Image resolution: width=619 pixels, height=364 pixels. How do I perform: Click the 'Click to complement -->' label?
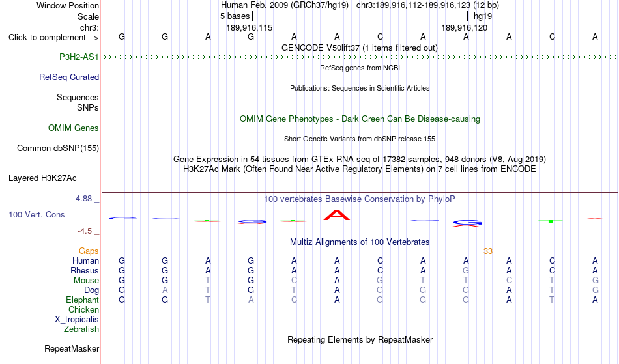53,38
